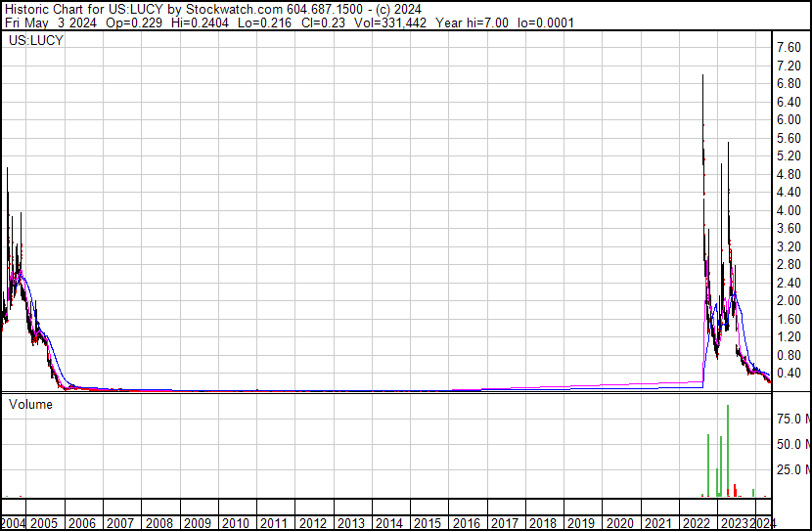Image resolution: width=812 pixels, height=531 pixels.
Task: Click the date 'Fri May 3 2024'
Action: pos(51,22)
